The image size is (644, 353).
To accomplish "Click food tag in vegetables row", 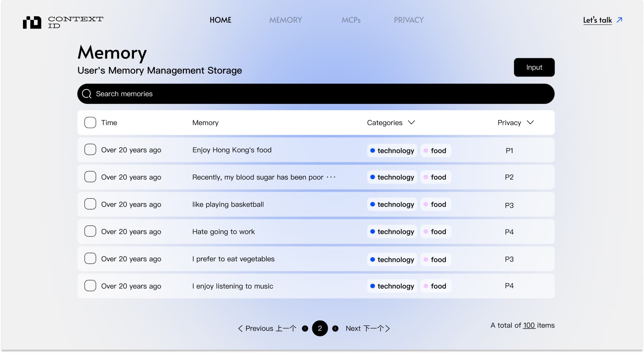I will point(436,259).
